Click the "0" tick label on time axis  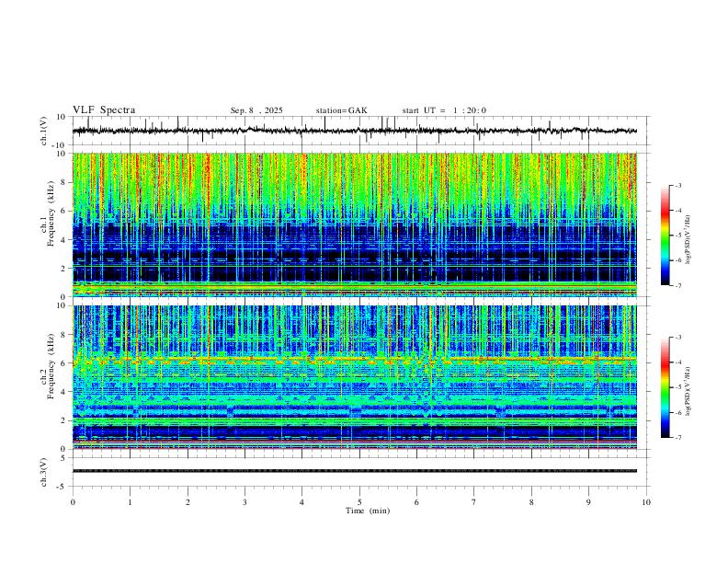pos(73,502)
